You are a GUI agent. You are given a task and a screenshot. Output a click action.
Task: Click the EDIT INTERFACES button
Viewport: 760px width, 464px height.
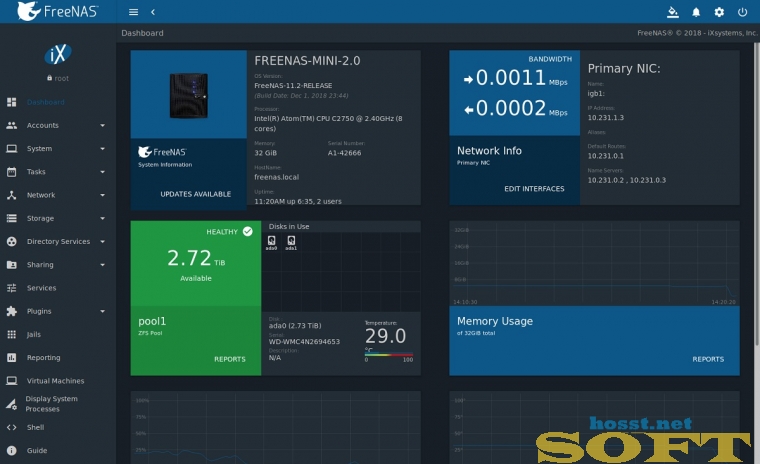point(534,189)
